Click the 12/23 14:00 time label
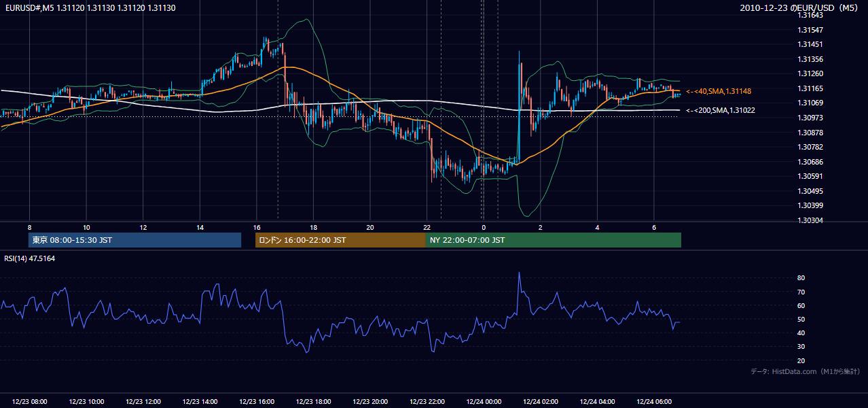This screenshot has height=408, width=868. click(200, 402)
